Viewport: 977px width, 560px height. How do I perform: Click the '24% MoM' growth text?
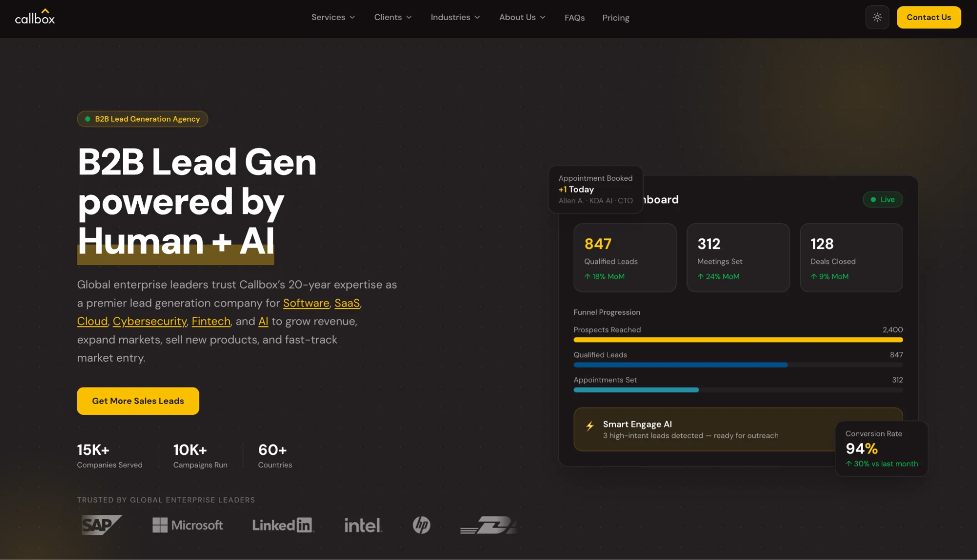718,277
